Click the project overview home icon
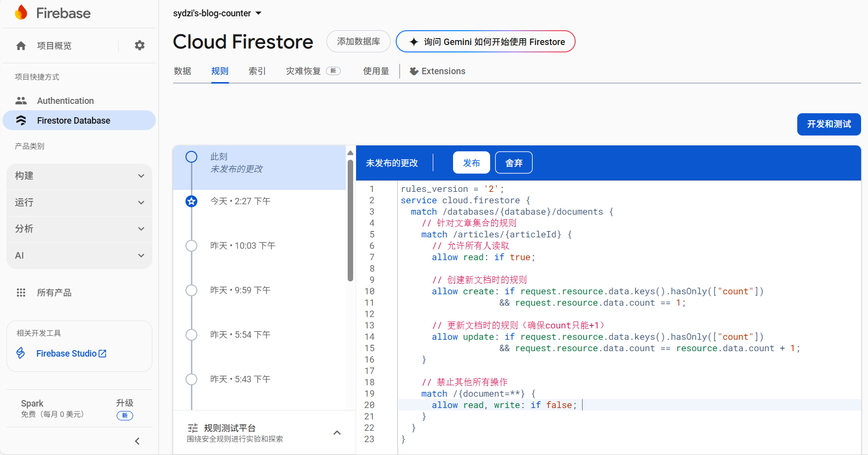868x455 pixels. [21, 46]
